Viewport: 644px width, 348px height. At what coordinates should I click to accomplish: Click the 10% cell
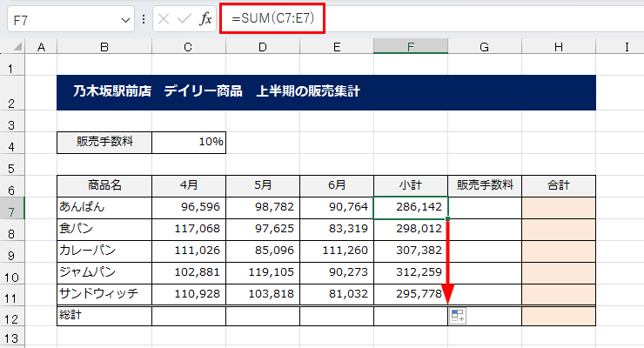pos(189,143)
